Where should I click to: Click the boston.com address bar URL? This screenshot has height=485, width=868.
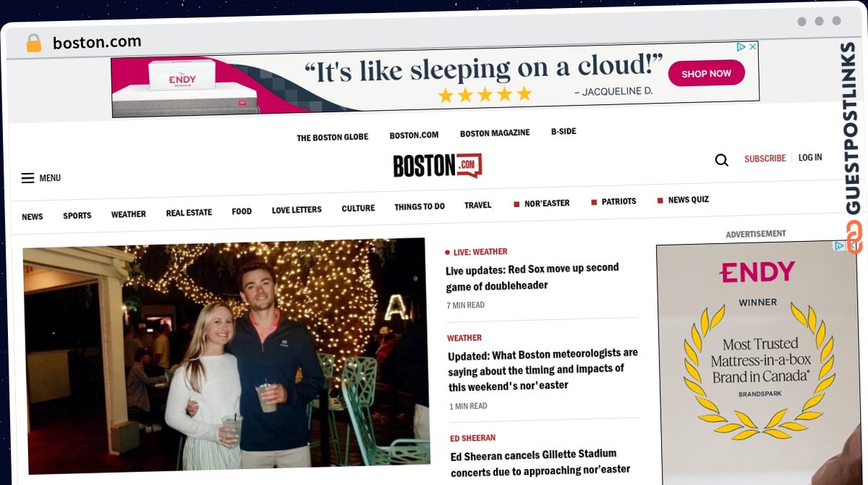coord(97,43)
